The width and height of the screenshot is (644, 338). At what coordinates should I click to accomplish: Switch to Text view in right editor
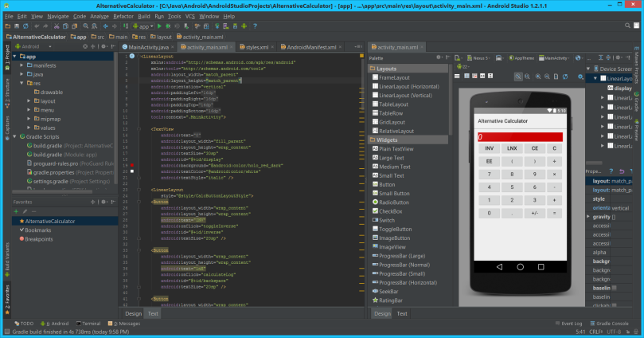point(402,313)
